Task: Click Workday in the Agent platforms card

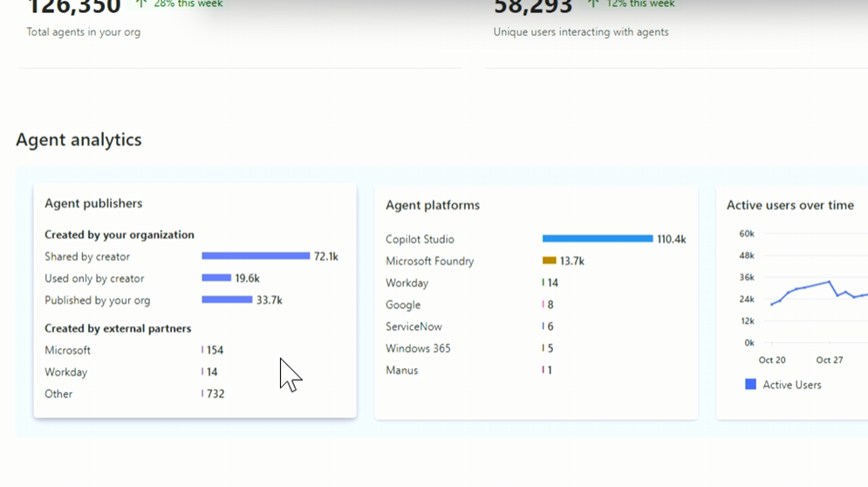Action: click(x=407, y=283)
